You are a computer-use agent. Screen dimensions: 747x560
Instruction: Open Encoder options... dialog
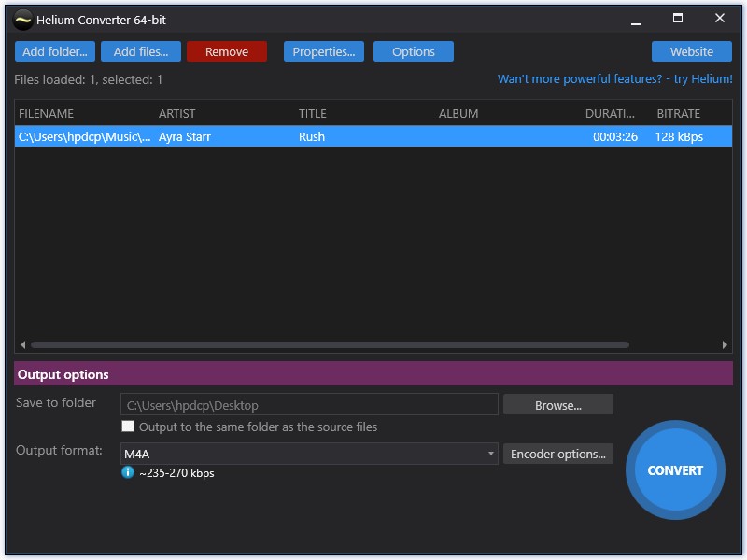[x=557, y=454]
